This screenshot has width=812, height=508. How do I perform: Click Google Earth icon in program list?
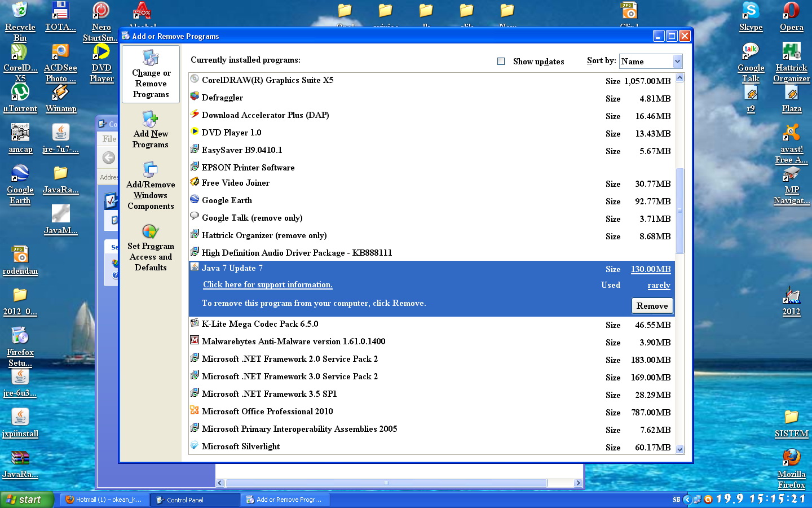(195, 200)
